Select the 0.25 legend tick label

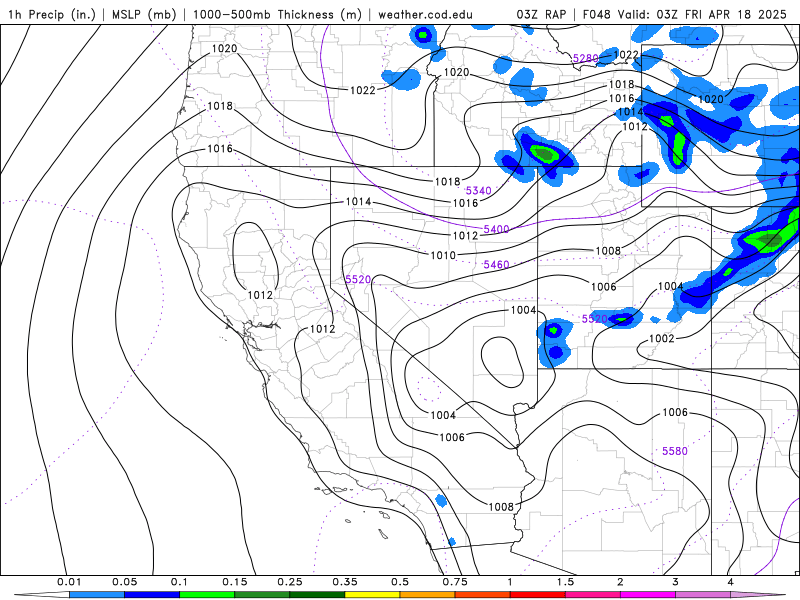[x=290, y=582]
